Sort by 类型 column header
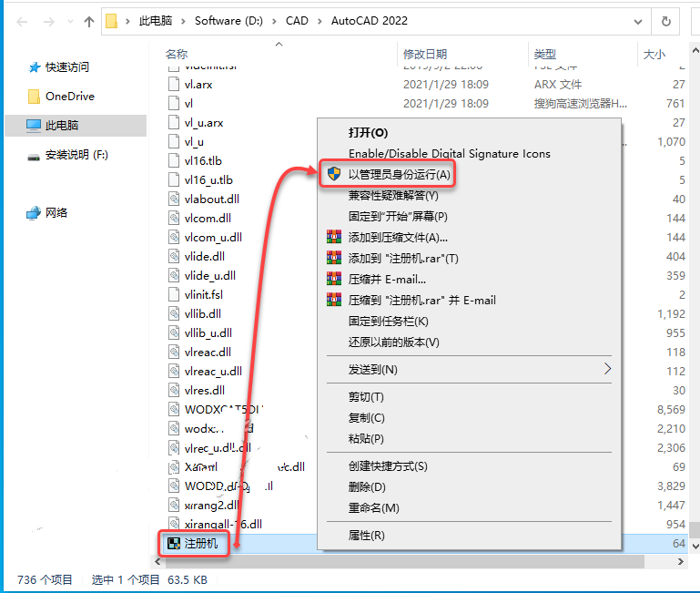 (x=545, y=54)
